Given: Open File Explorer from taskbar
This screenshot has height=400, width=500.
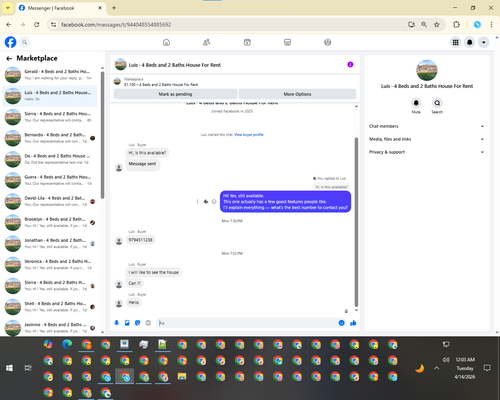Looking at the screenshot, I should pos(182,376).
